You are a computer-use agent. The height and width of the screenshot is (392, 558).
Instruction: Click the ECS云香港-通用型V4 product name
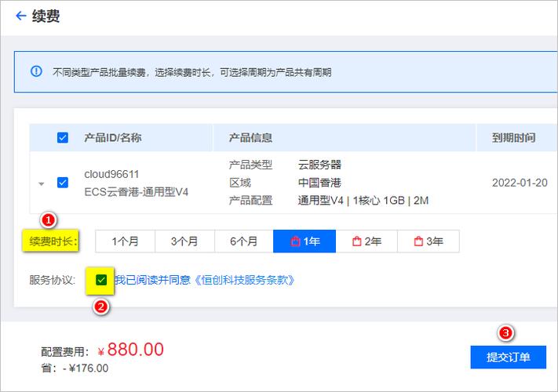click(137, 192)
